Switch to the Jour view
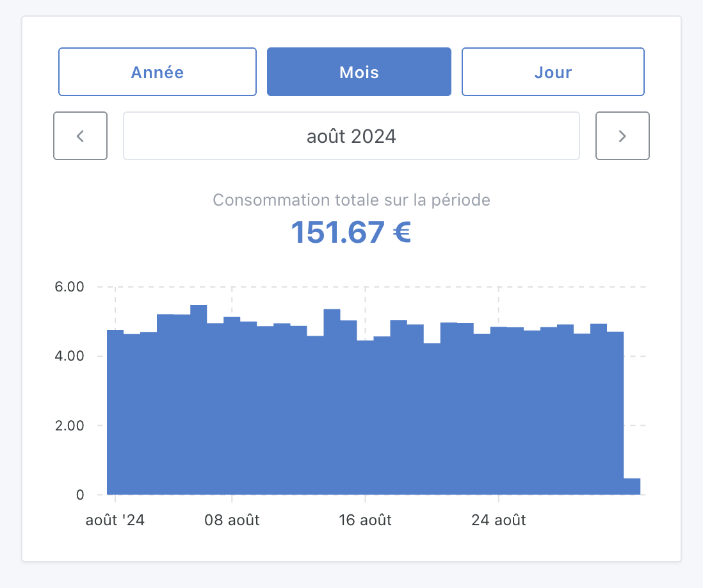 coord(553,72)
